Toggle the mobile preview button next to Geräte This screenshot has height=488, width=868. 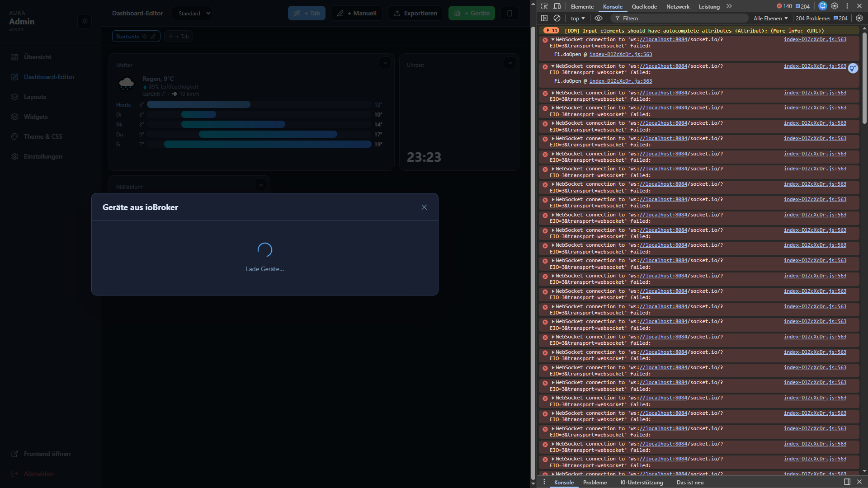[x=509, y=13]
